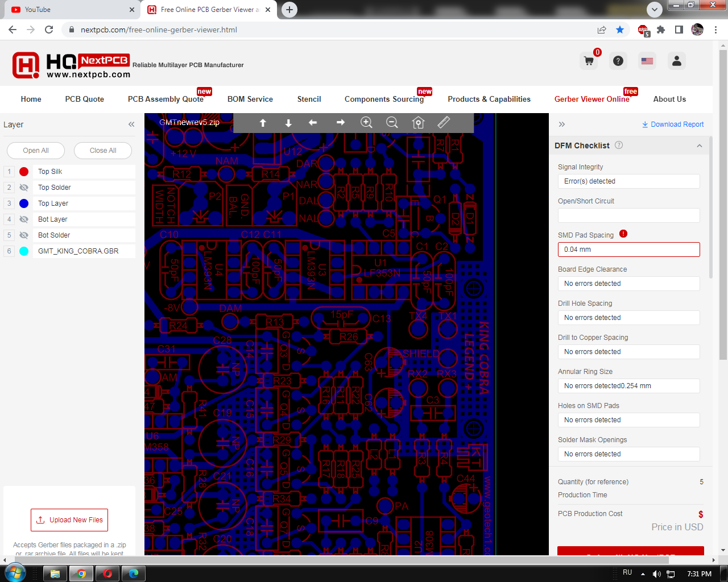The width and height of the screenshot is (728, 582).
Task: Click Close All layers button
Action: [103, 151]
